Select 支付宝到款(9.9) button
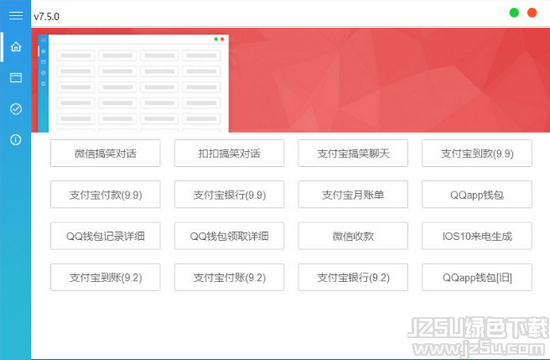The height and width of the screenshot is (360, 550). coord(477,153)
